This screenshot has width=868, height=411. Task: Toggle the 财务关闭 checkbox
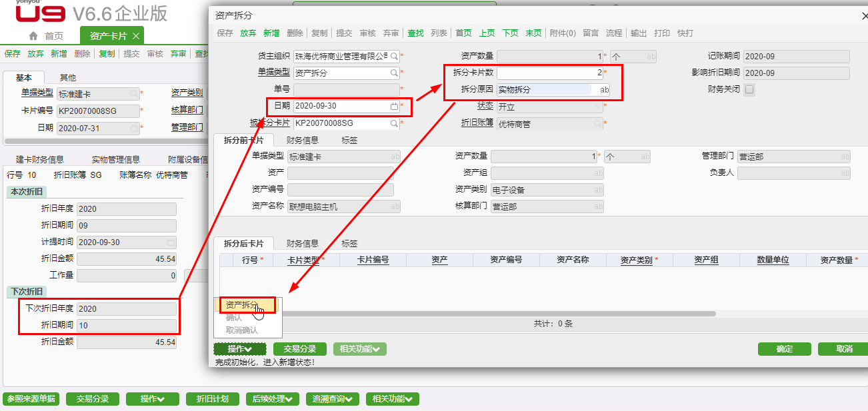tap(749, 89)
